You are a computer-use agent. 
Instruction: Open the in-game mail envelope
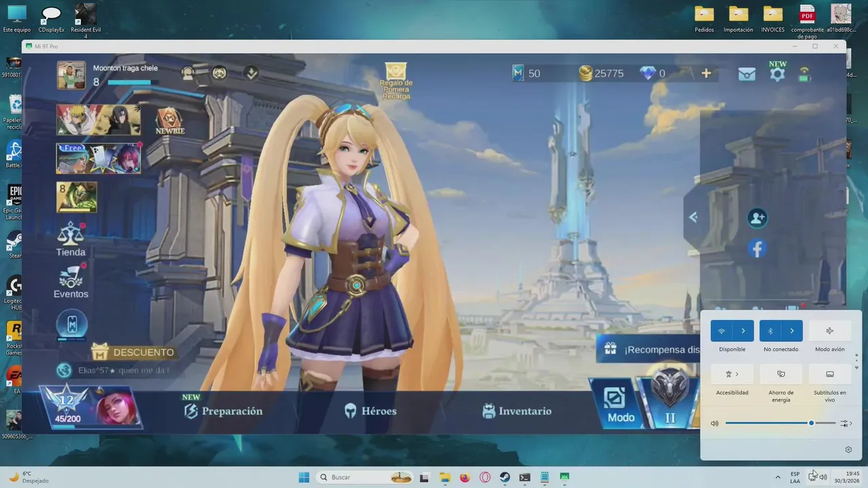tap(747, 74)
